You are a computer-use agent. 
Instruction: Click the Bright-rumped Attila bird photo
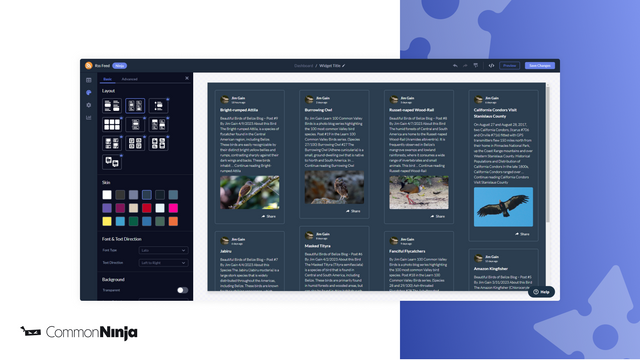(250, 192)
